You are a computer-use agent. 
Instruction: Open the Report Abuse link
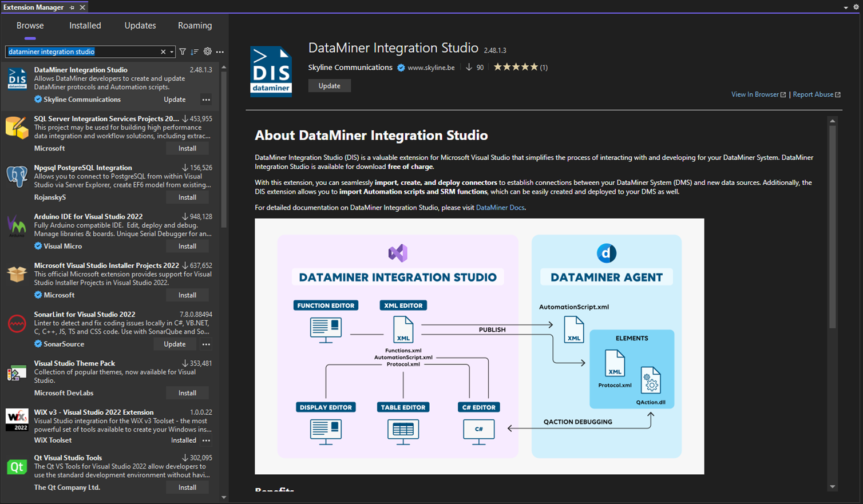pos(816,94)
